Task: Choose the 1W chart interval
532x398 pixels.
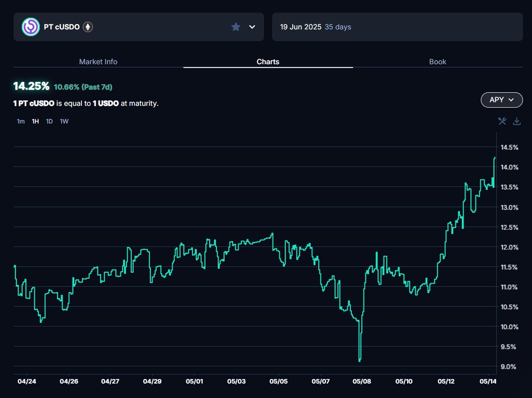Action: pyautogui.click(x=64, y=121)
